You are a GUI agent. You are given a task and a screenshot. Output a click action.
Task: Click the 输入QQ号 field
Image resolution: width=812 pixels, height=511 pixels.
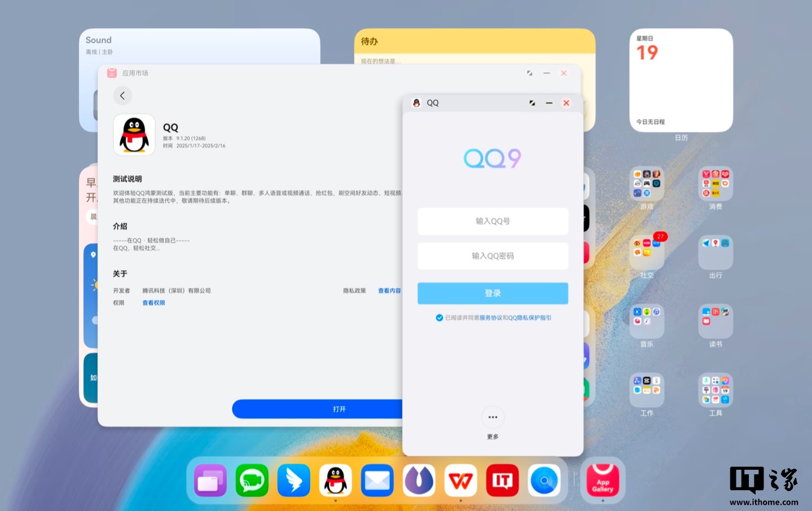pos(493,221)
